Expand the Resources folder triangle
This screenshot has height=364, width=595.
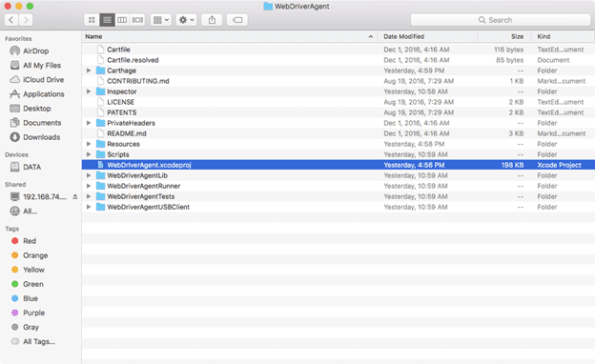(x=89, y=144)
